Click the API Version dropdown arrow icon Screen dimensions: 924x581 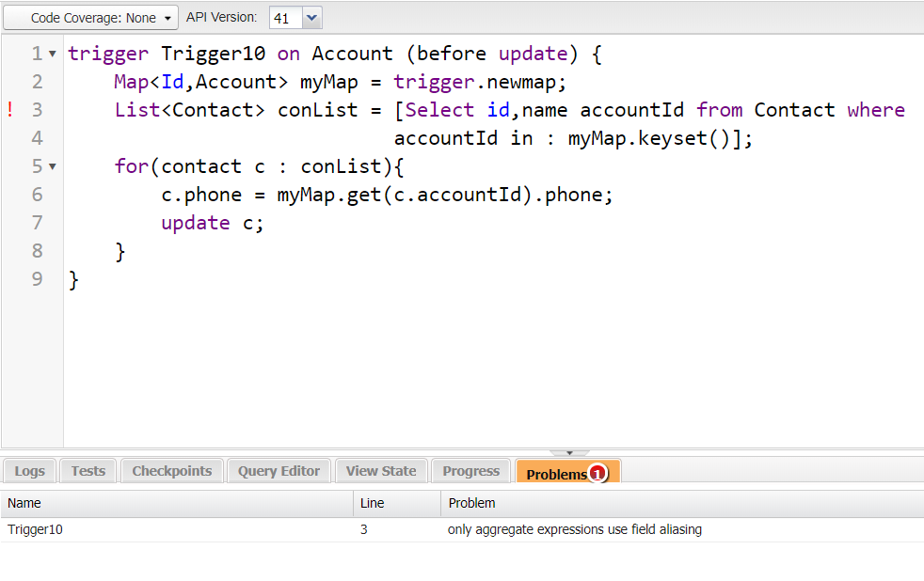pyautogui.click(x=311, y=17)
